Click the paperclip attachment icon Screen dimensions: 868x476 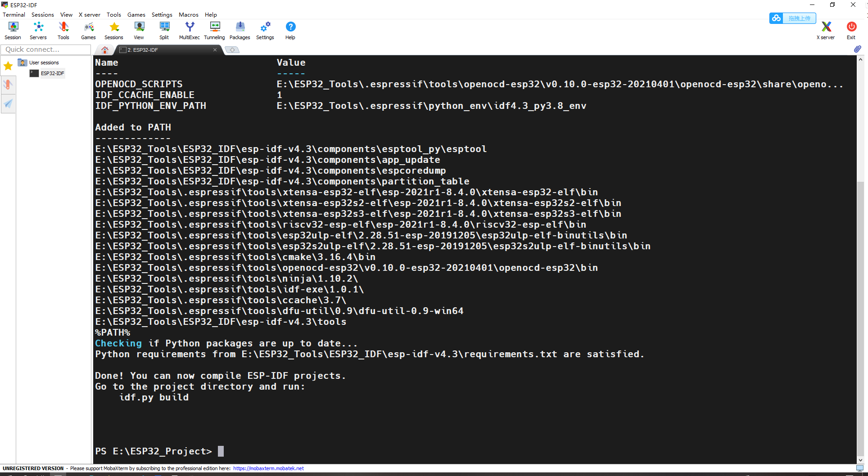858,49
